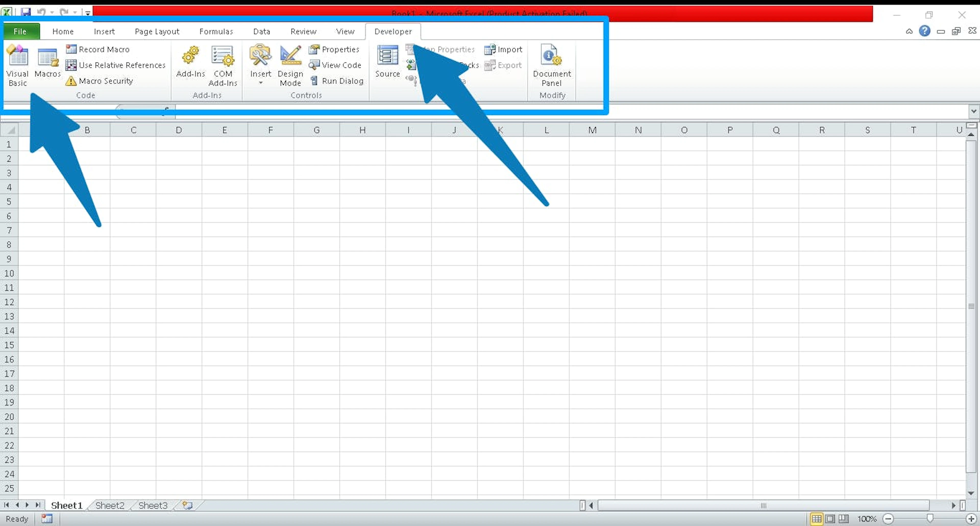
Task: Open Customize Quick Access Toolbar dropdown
Action: pyautogui.click(x=88, y=13)
